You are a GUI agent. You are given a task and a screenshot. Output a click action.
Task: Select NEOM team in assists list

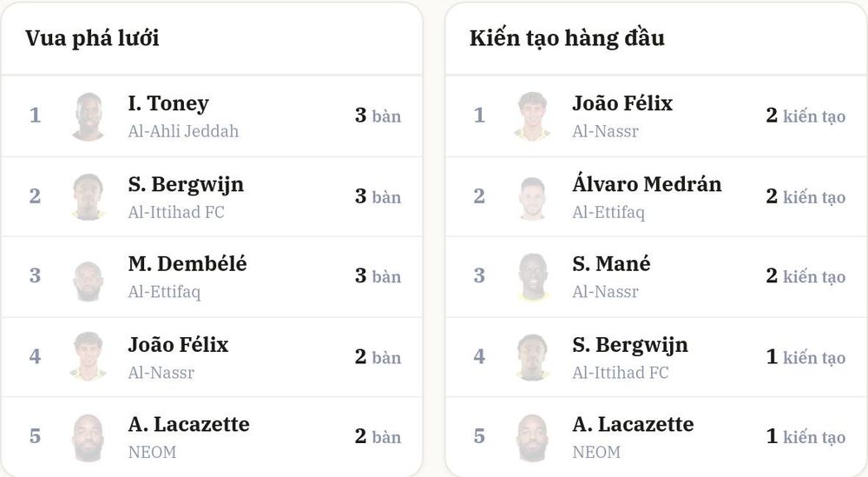[596, 452]
